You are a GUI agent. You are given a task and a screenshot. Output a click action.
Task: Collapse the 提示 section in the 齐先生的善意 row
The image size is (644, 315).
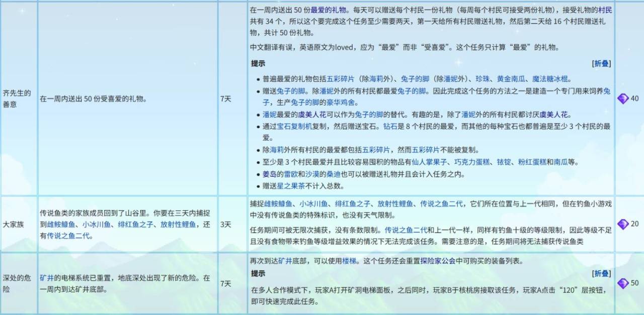602,64
